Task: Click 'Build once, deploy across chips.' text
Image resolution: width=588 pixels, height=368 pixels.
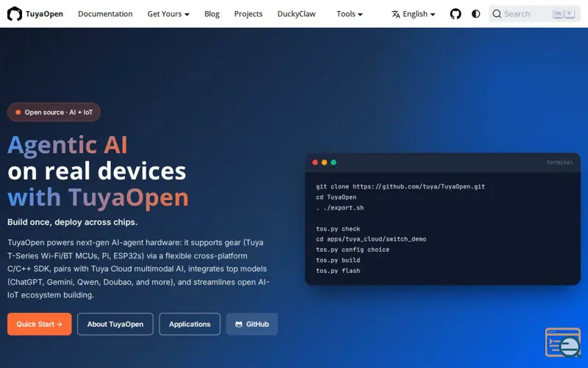Action: 72,222
